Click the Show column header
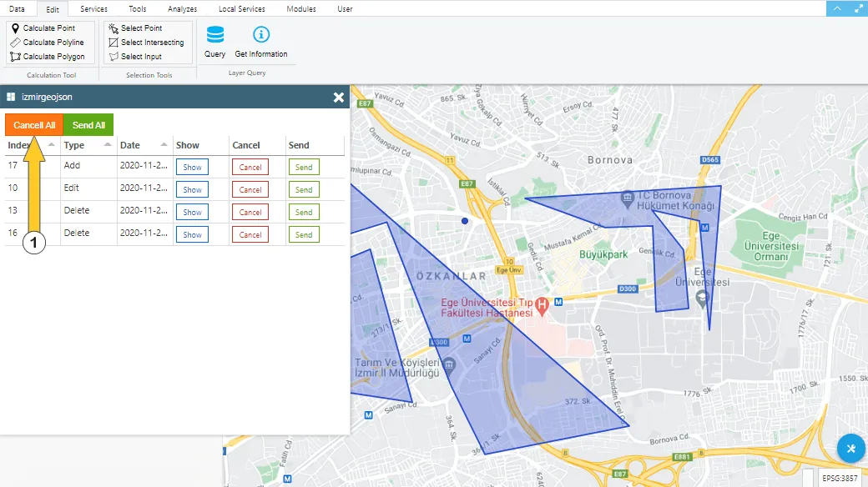 (x=188, y=145)
